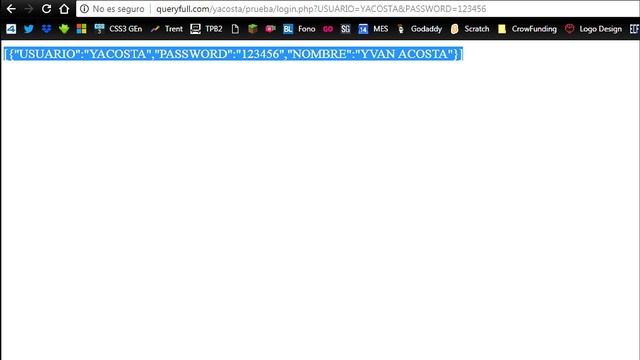The height and width of the screenshot is (360, 640).
Task: Open the CrowFunding bookmark
Action: tap(527, 29)
